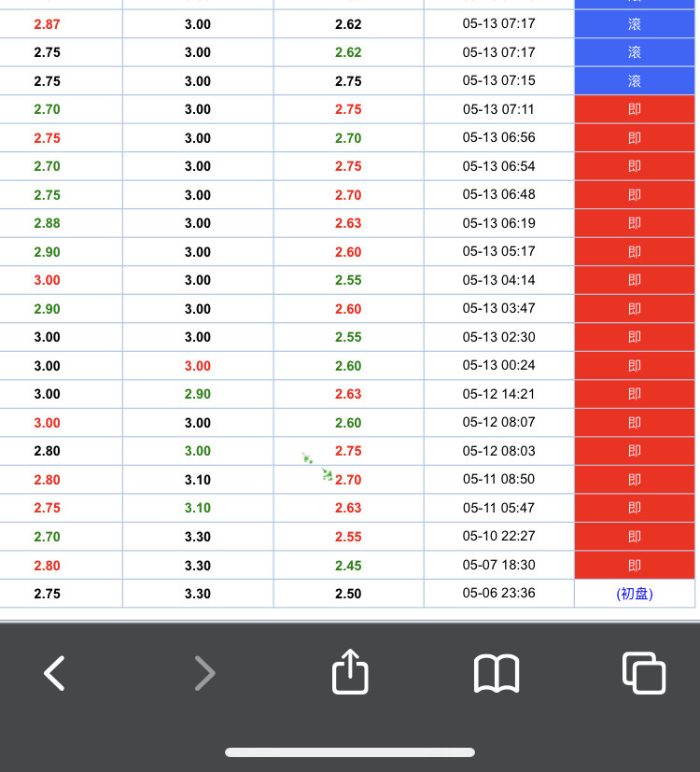
Task: Open the tabs overview icon
Action: pos(644,672)
